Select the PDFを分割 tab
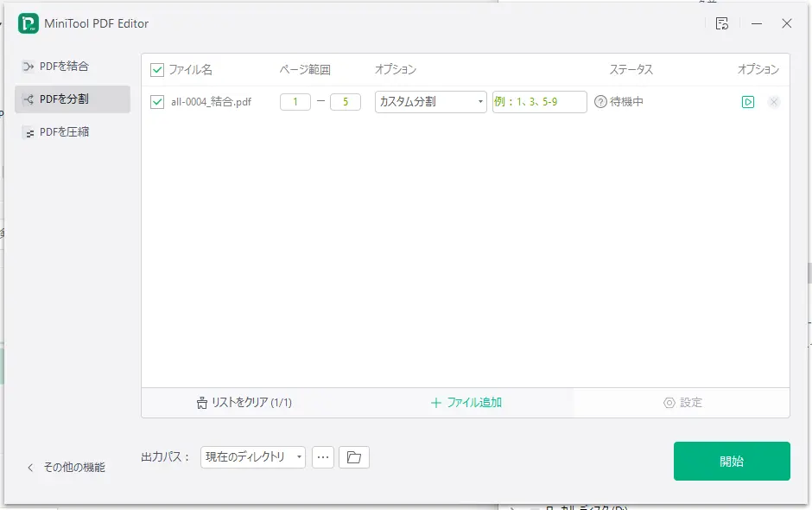This screenshot has width=812, height=510. click(73, 99)
